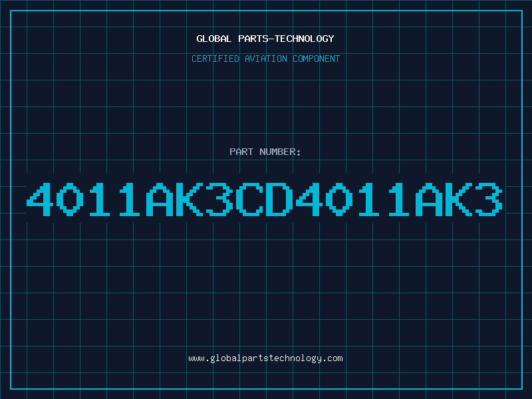Click the CERTIFIED AVIATION COMPONENT subtitle
This screenshot has width=532, height=399.
click(265, 59)
